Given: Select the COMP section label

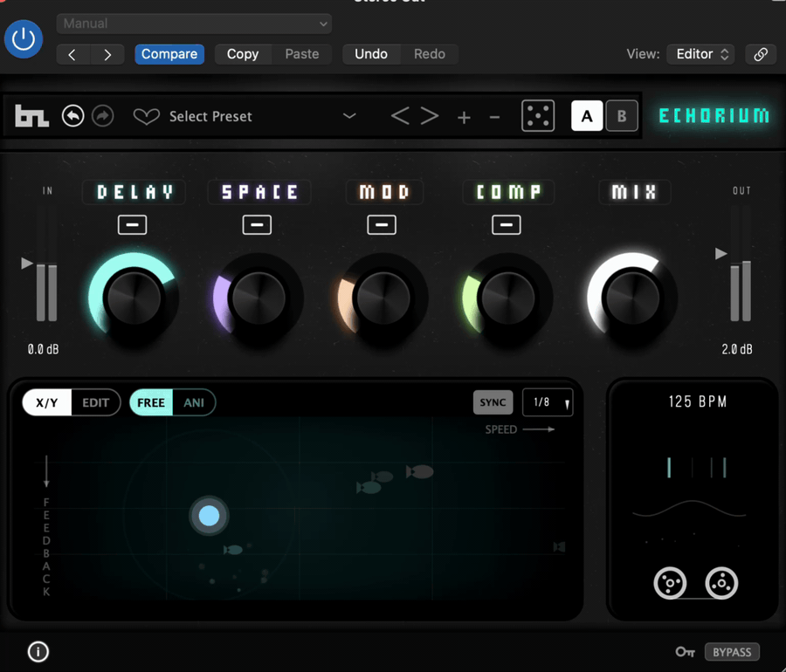Looking at the screenshot, I should click(x=508, y=192).
